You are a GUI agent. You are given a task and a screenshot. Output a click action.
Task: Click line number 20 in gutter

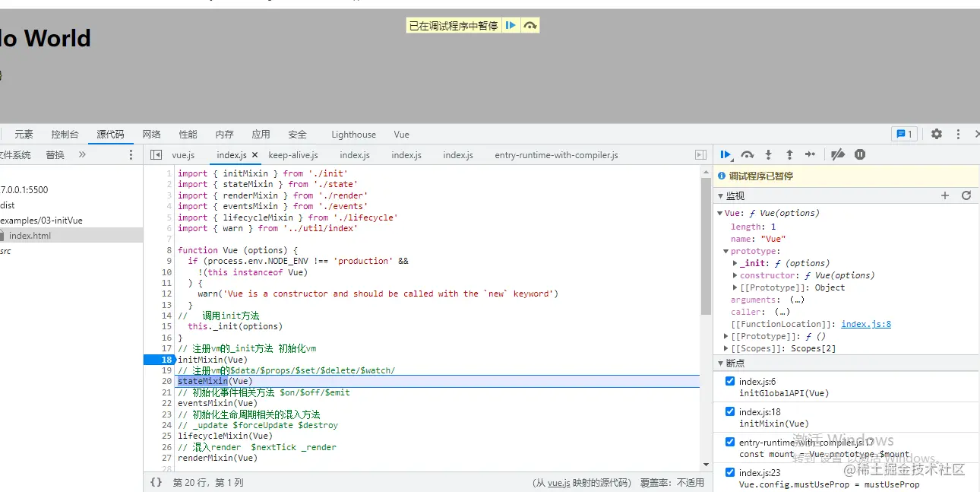point(167,381)
